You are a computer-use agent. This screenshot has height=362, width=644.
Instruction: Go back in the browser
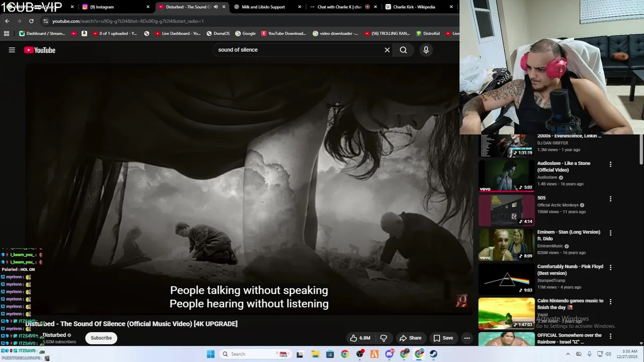[7, 21]
